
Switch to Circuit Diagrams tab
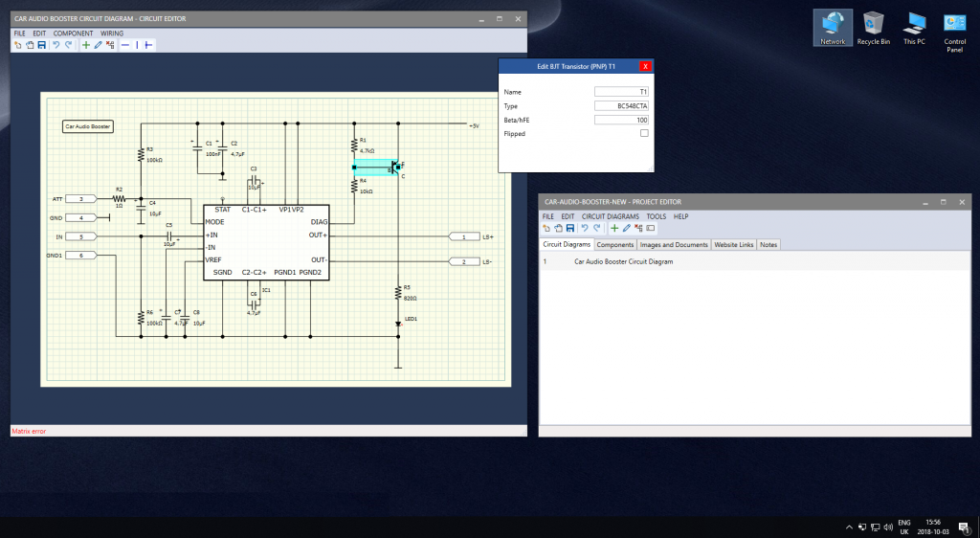[x=567, y=244]
